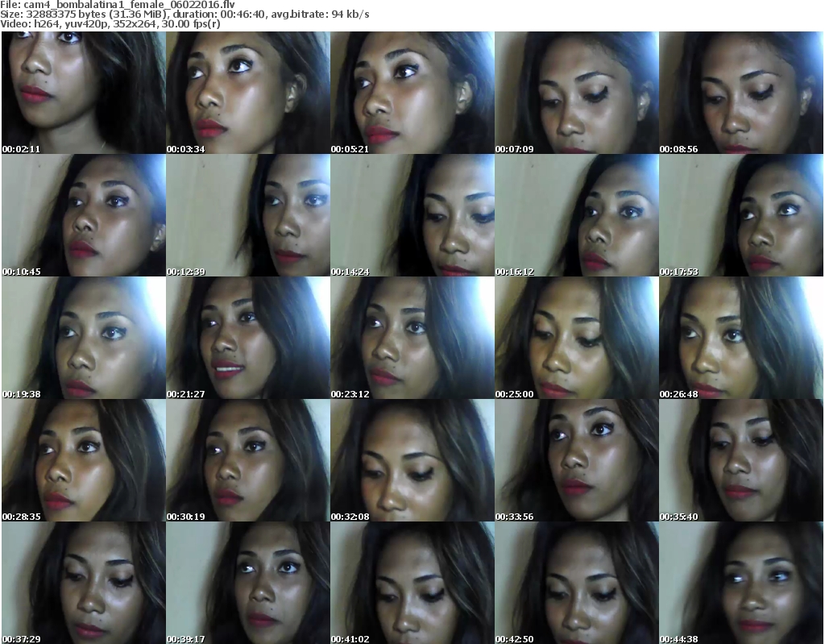Choose the frame labeled 00:33:56
This screenshot has height=644, width=825.
click(x=577, y=460)
